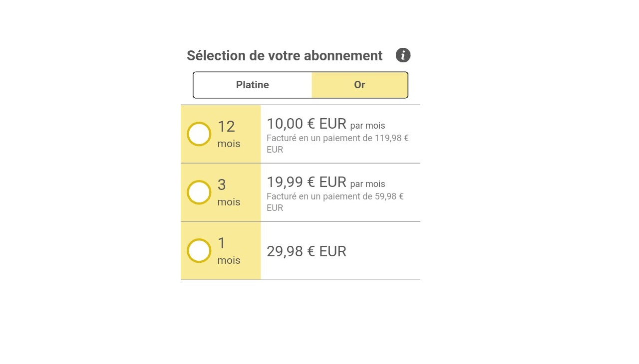Click the "mois" word under 12
The image size is (639, 364).
(x=229, y=144)
